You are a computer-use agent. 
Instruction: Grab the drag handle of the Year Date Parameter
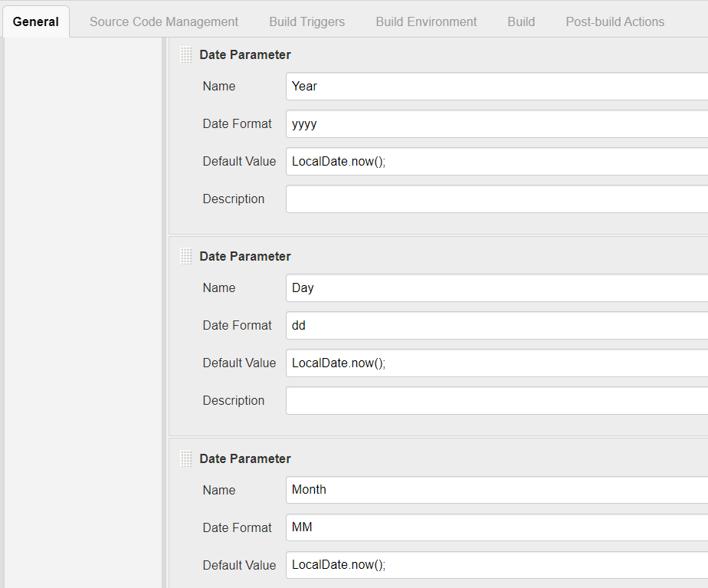click(x=186, y=54)
